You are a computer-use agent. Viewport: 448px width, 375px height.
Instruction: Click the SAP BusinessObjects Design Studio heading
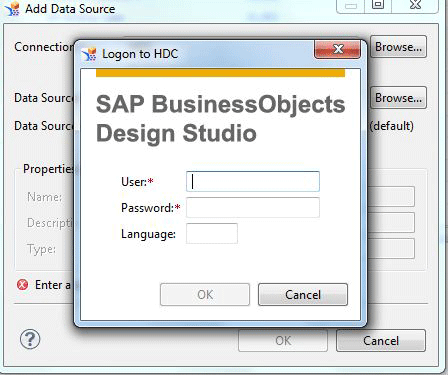coord(220,118)
